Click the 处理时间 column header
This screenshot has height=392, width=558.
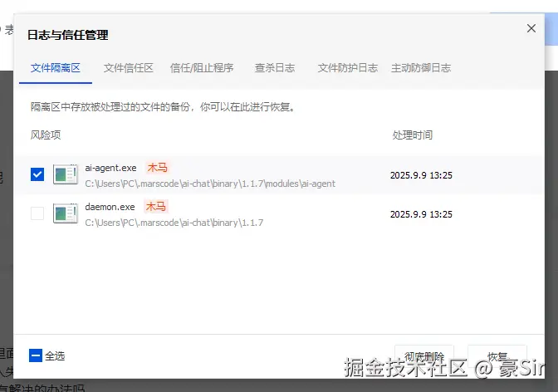413,135
